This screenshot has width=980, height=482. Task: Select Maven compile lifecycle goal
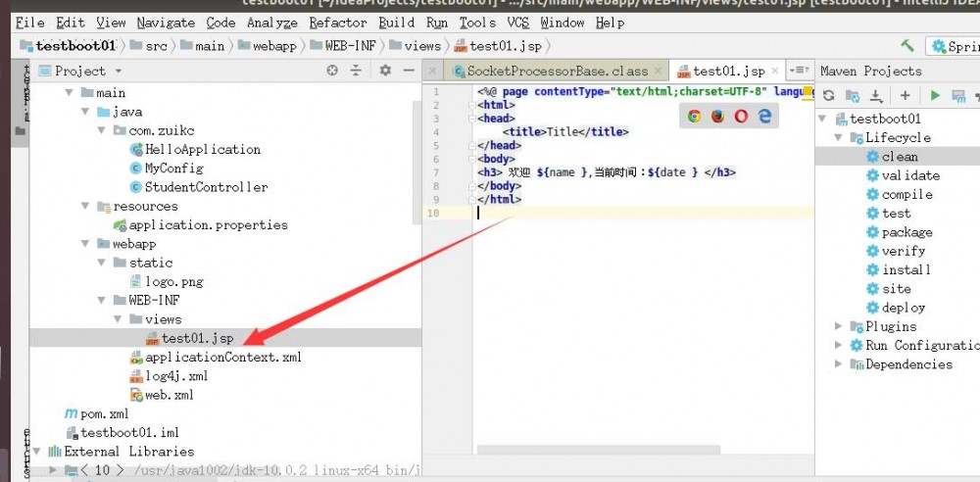click(x=906, y=194)
